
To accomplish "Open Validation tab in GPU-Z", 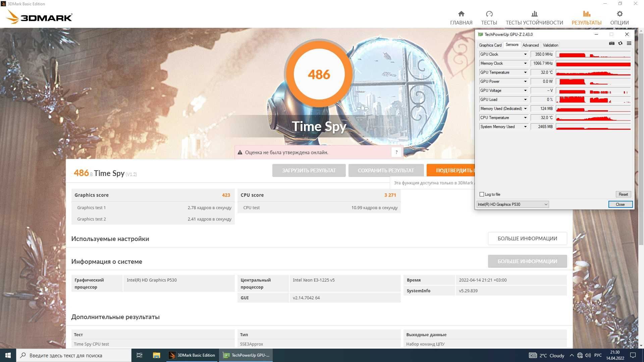I will click(550, 45).
